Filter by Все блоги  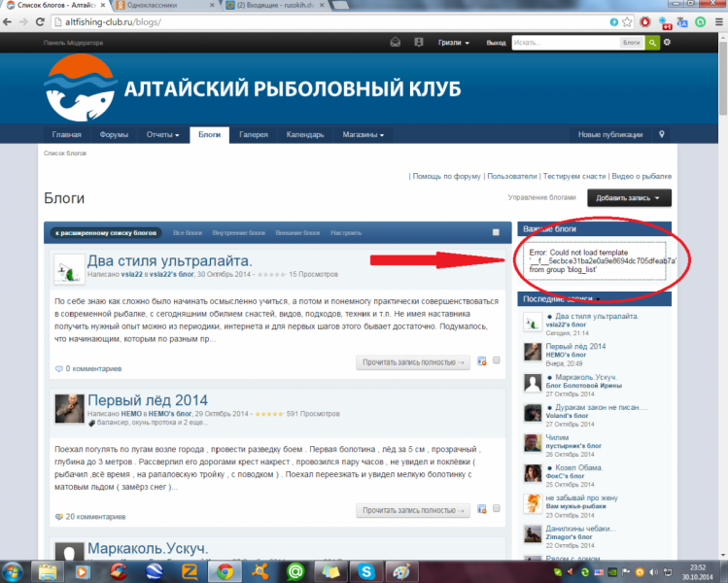point(188,232)
